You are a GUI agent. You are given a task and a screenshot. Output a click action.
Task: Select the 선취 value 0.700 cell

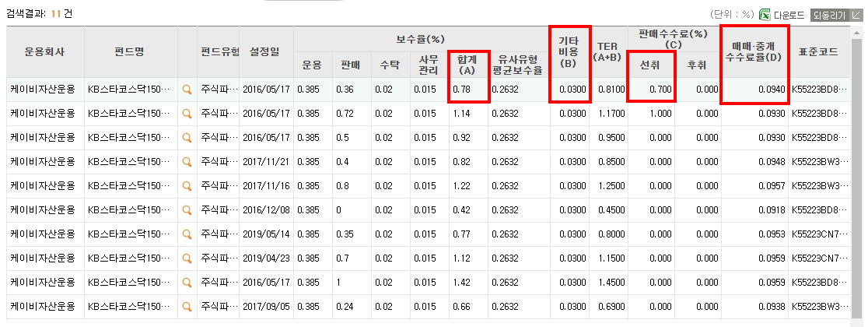651,90
